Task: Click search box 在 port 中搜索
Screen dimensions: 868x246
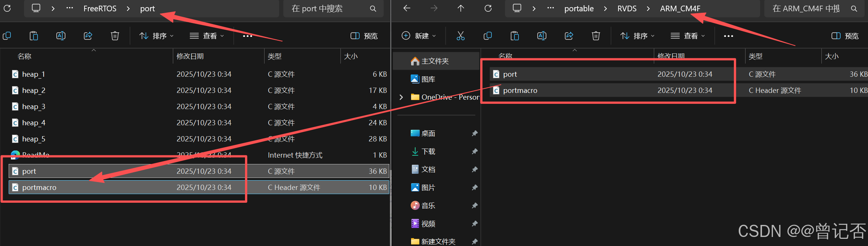Action: click(x=333, y=8)
